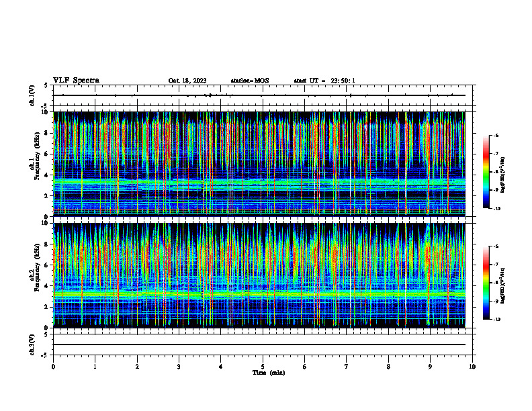Click the time axis tick label "2"

click(x=137, y=367)
